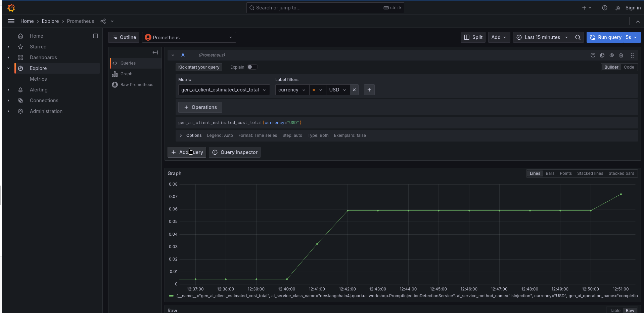The width and height of the screenshot is (644, 313).
Task: Click the share link icon in breadcrumb
Action: (103, 21)
